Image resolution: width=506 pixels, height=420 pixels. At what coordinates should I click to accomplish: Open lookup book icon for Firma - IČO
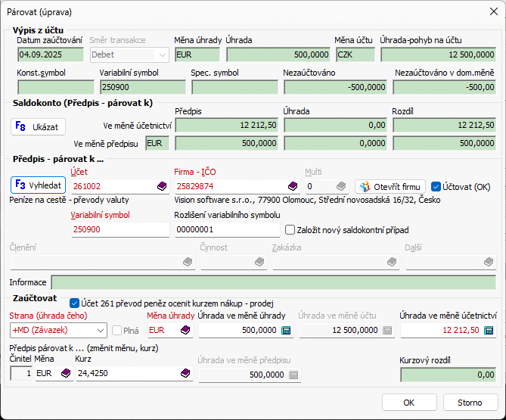point(293,186)
